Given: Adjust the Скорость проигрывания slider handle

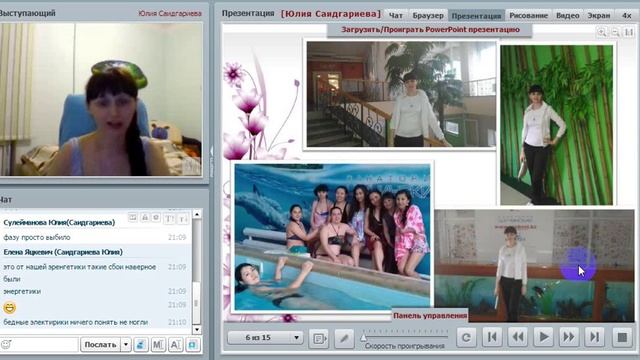Looking at the screenshot, I should 363,338.
